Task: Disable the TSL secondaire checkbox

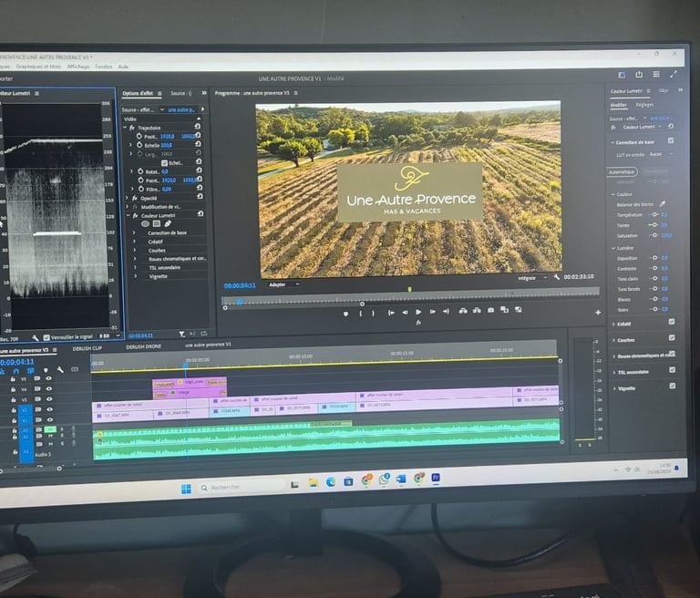Action: coord(673,370)
